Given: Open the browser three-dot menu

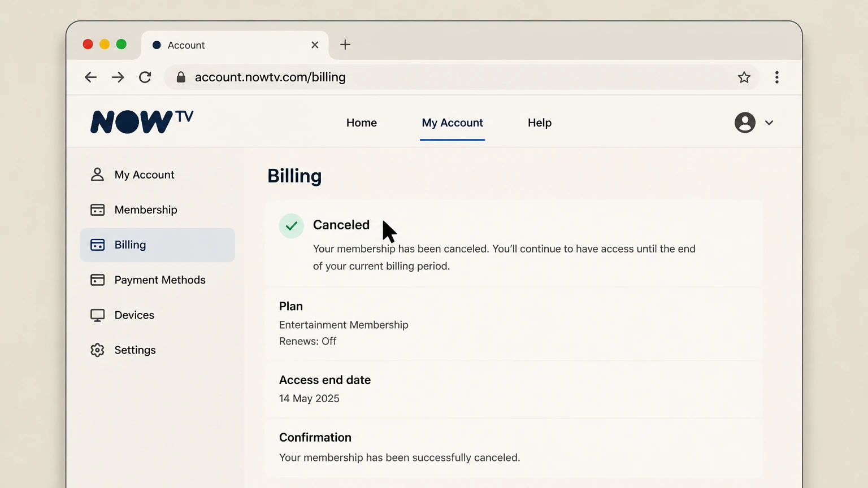Looking at the screenshot, I should point(777,77).
